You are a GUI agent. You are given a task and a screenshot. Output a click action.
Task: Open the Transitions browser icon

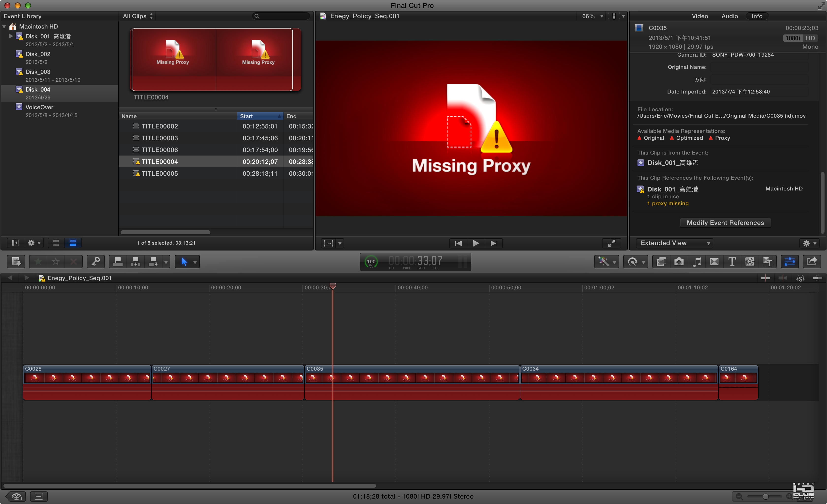click(714, 261)
